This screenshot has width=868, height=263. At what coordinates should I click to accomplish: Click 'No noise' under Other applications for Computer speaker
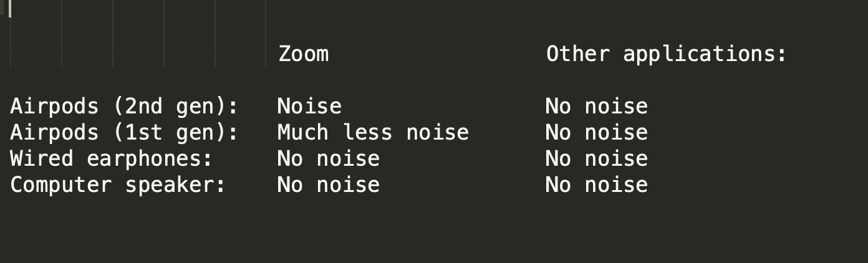pyautogui.click(x=597, y=185)
